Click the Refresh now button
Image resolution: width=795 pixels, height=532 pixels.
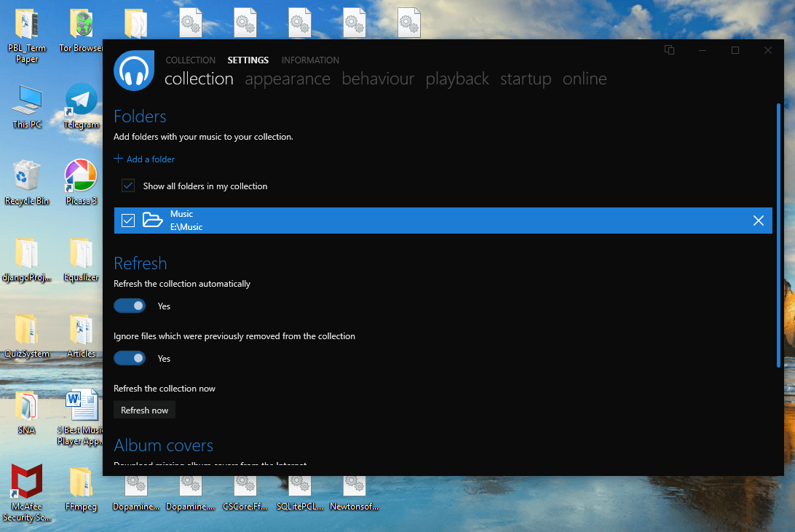(144, 410)
